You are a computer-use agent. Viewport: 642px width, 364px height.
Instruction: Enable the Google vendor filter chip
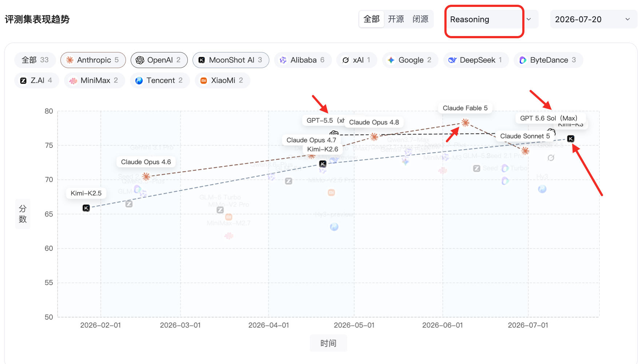coord(410,60)
